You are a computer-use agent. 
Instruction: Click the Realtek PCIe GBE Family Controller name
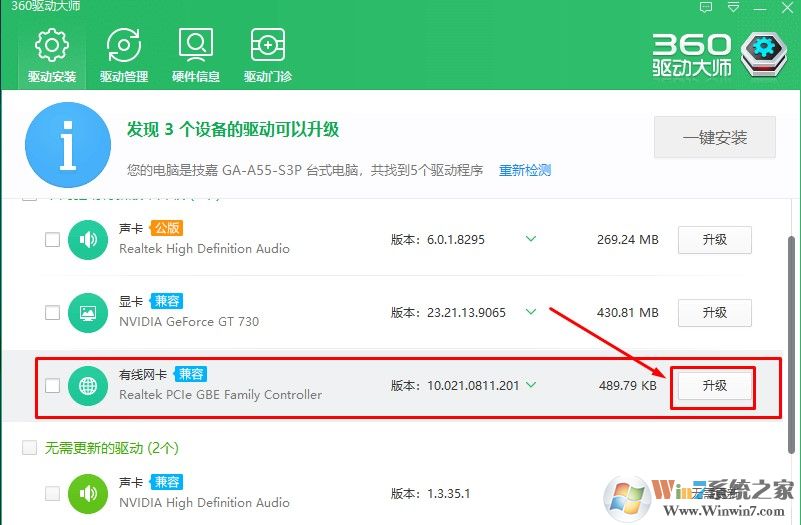(220, 395)
